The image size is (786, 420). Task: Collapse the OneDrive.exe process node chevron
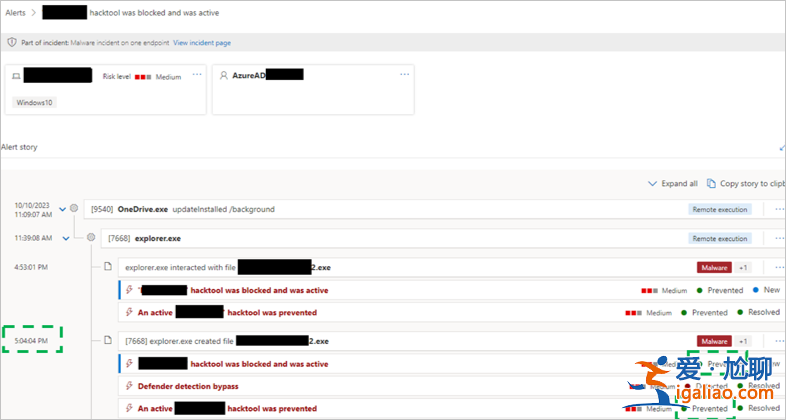(x=63, y=209)
